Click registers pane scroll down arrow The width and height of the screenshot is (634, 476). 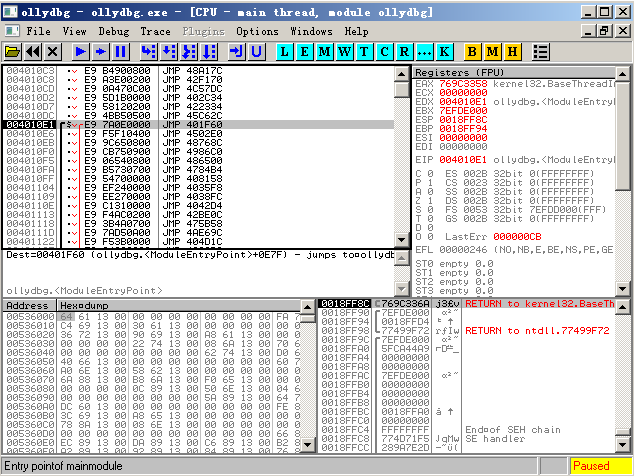tap(622, 289)
